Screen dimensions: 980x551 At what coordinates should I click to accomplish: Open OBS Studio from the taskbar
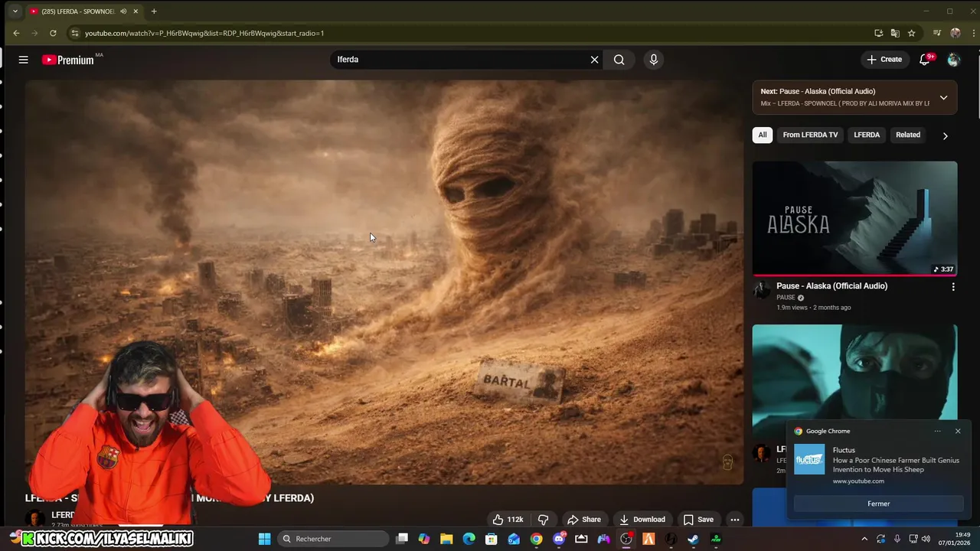[626, 539]
